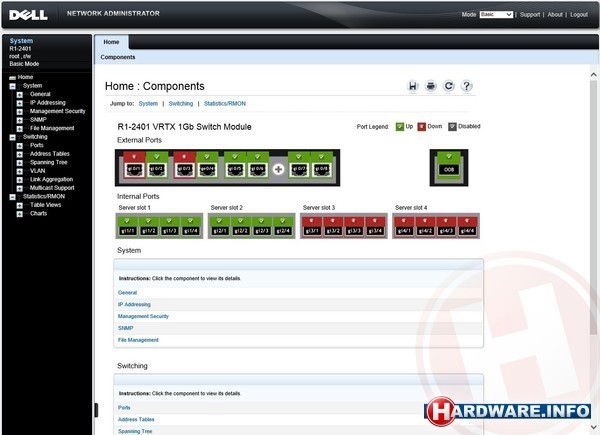Image resolution: width=600 pixels, height=435 pixels.
Task: Click the Support link in header
Action: click(x=530, y=15)
